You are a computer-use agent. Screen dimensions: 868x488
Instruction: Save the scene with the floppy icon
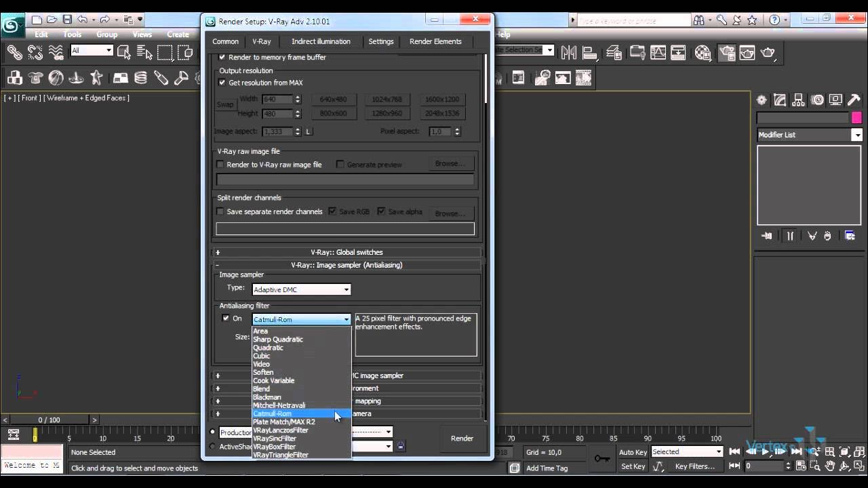tap(66, 20)
